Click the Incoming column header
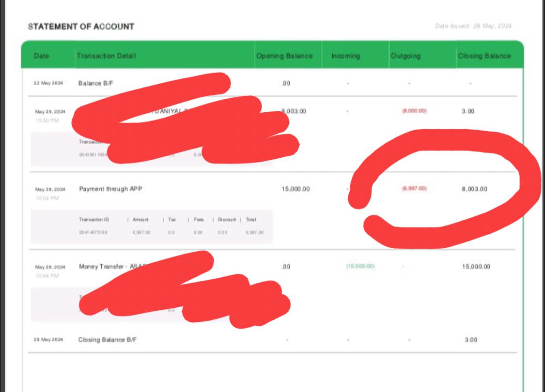Screen dimensions: 545x392 345,56
